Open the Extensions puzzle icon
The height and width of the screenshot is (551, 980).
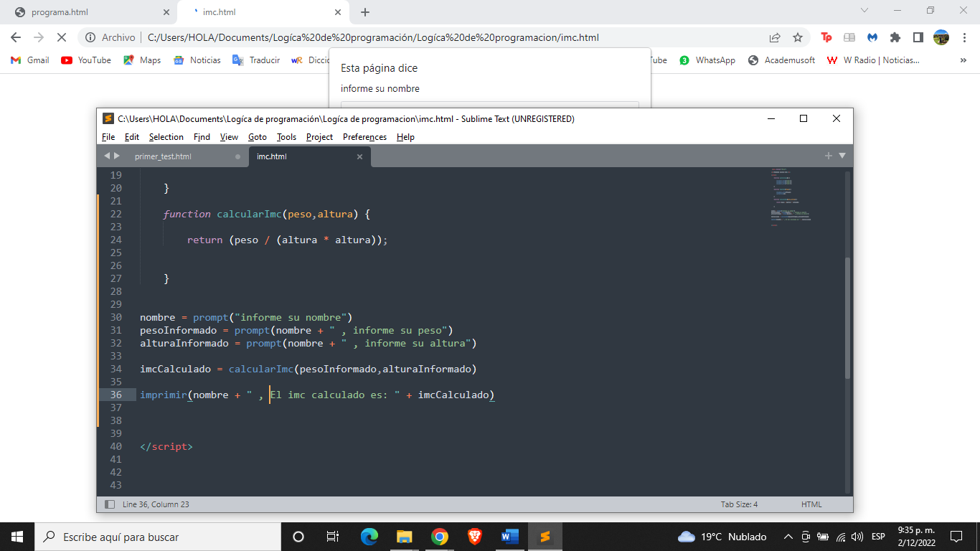click(x=895, y=37)
